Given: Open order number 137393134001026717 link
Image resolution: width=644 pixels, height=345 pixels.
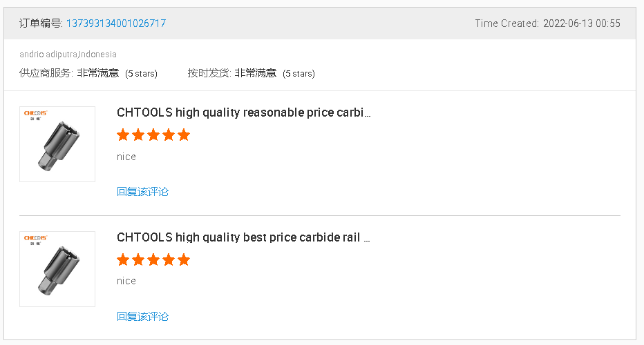Looking at the screenshot, I should click(x=115, y=23).
